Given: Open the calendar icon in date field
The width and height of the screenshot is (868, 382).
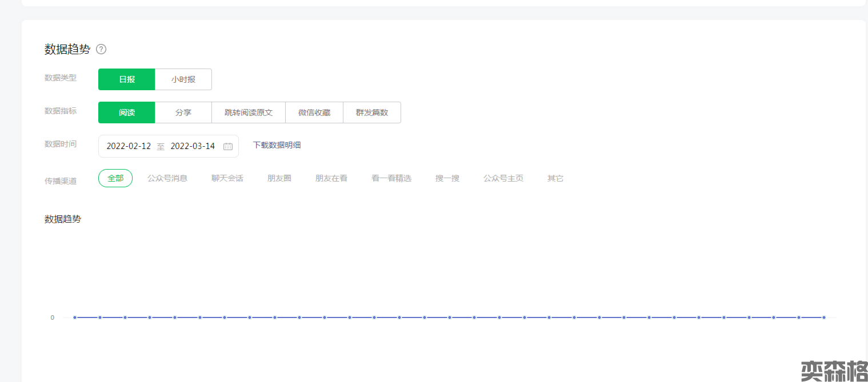Looking at the screenshot, I should (228, 146).
